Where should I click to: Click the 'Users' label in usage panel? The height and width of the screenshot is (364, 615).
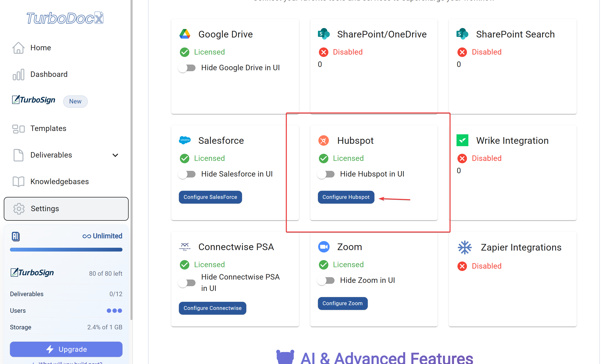pos(18,311)
